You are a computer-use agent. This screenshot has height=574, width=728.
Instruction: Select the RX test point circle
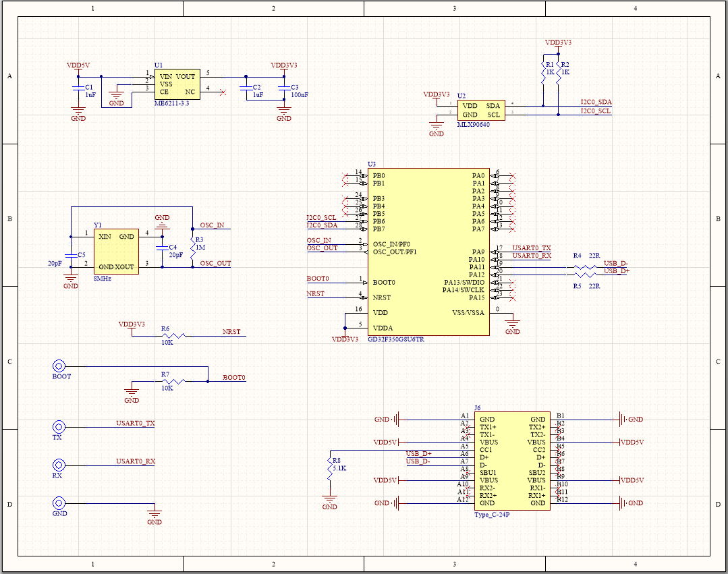tap(59, 465)
